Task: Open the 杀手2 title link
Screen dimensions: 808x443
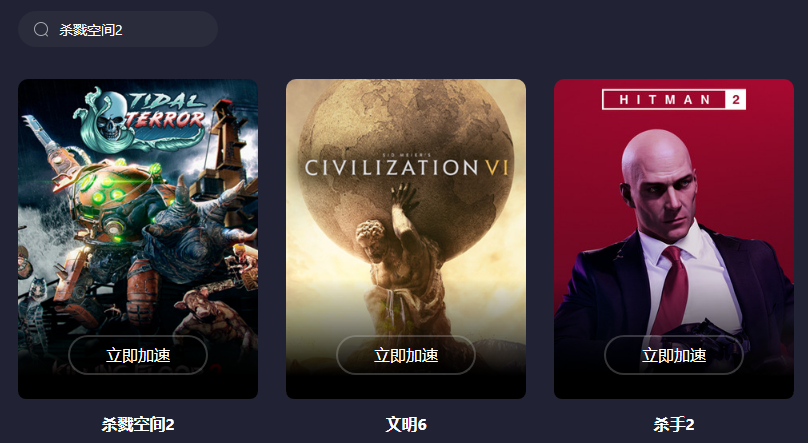Action: click(674, 424)
